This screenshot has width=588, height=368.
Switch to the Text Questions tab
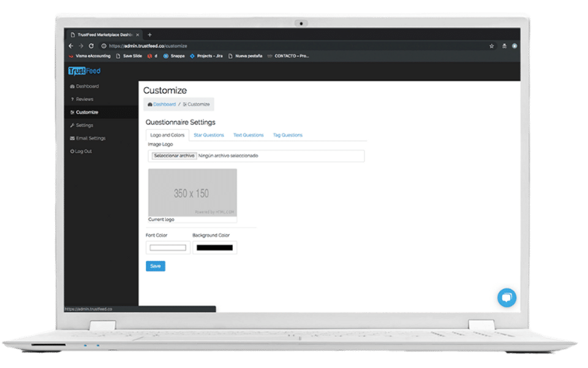pyautogui.click(x=248, y=135)
